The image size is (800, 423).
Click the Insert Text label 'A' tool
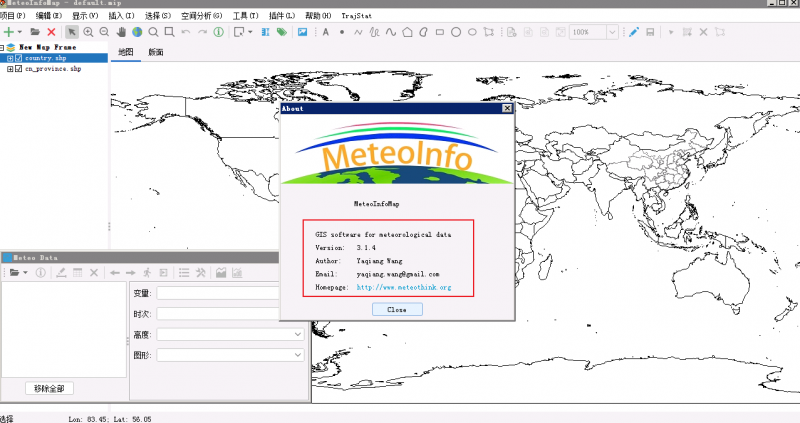[x=325, y=32]
